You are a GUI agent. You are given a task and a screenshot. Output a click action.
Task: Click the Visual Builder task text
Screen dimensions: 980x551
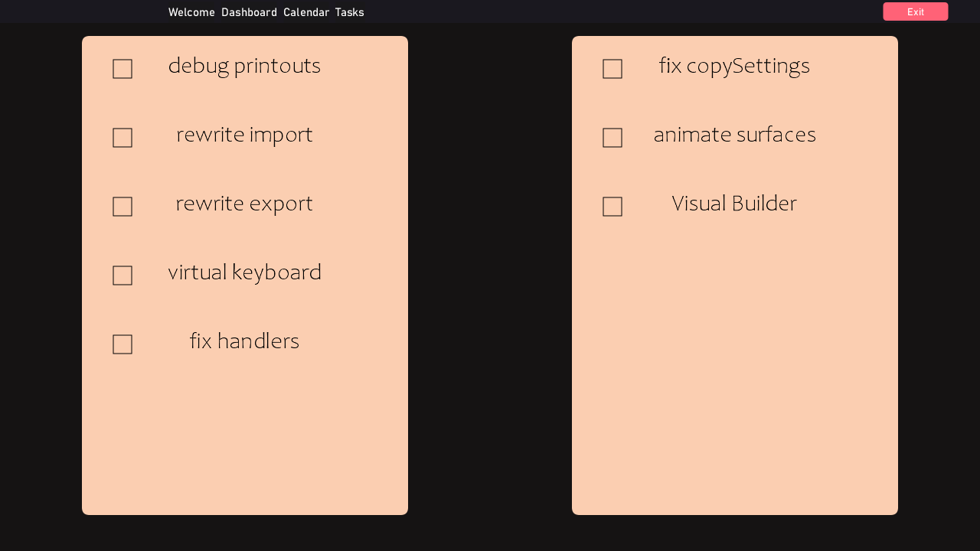click(734, 204)
